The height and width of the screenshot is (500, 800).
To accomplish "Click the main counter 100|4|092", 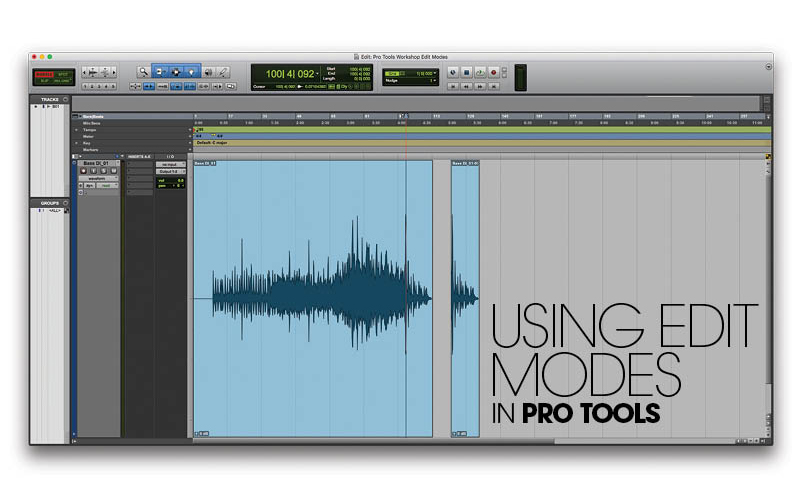I will (x=290, y=74).
